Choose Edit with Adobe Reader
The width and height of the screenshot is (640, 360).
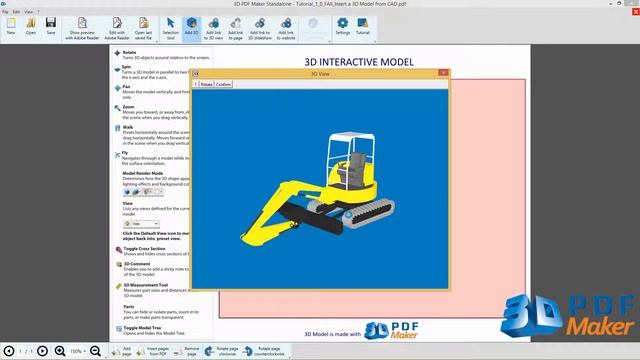click(117, 29)
